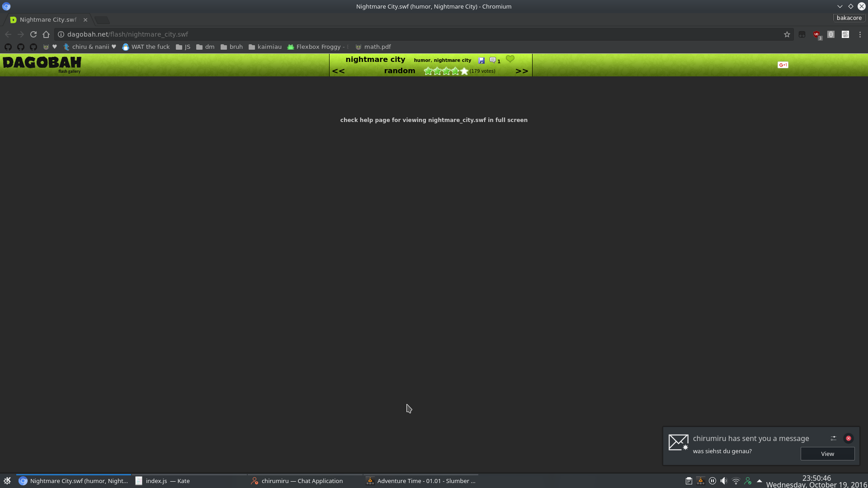Expand the bruh bookmarks folder

click(231, 47)
